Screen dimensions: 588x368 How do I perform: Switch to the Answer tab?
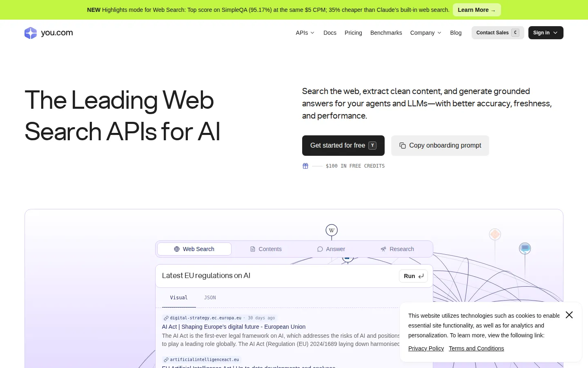point(331,249)
